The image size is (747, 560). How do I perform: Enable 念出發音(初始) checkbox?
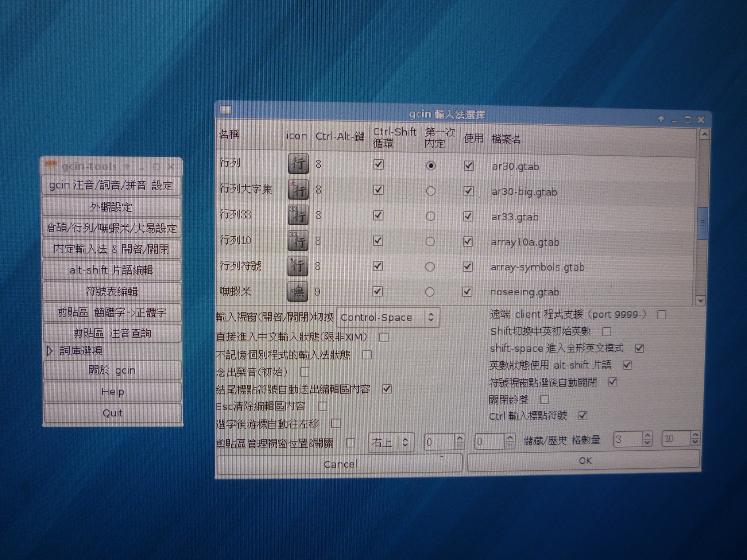coord(305,372)
